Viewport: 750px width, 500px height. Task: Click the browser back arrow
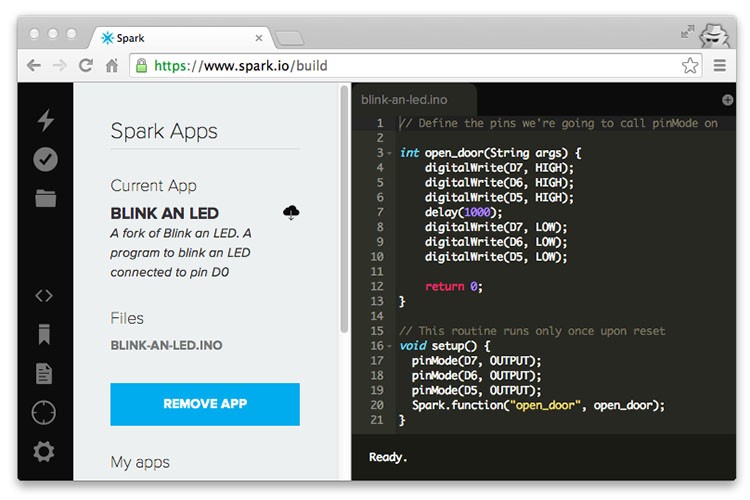click(33, 65)
